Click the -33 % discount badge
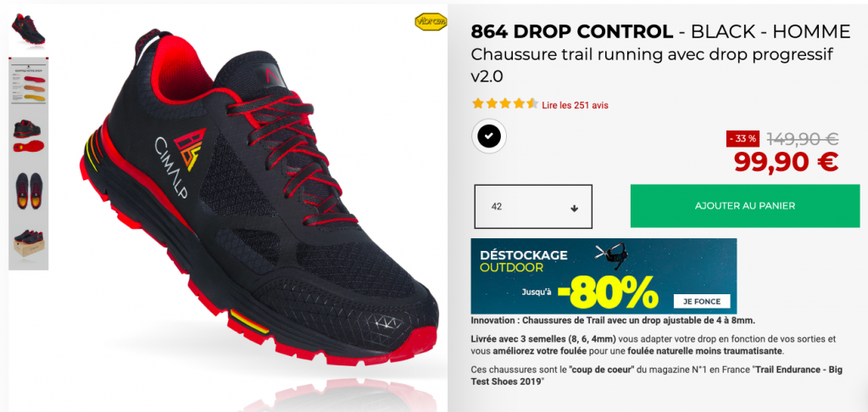 coord(743,139)
